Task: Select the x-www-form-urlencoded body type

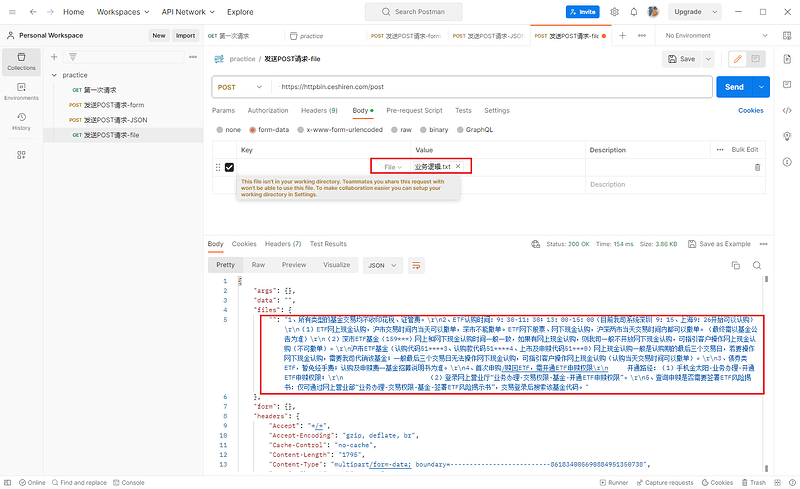Action: click(301, 130)
